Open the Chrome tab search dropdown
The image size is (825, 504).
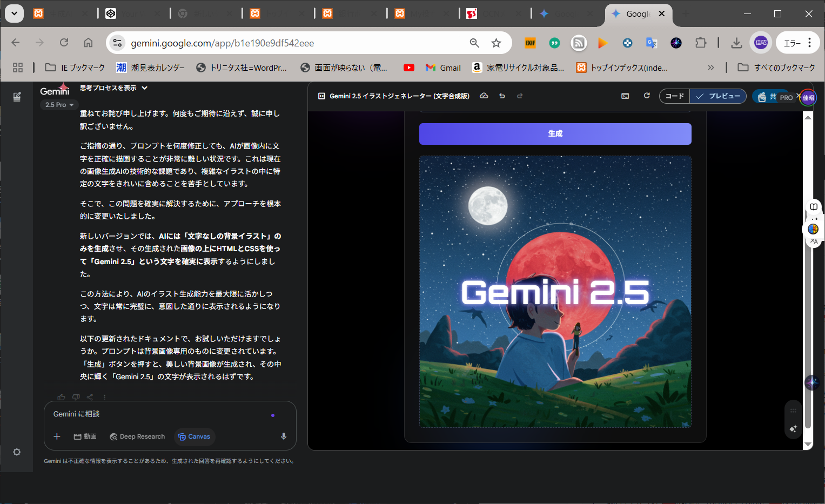click(x=15, y=14)
